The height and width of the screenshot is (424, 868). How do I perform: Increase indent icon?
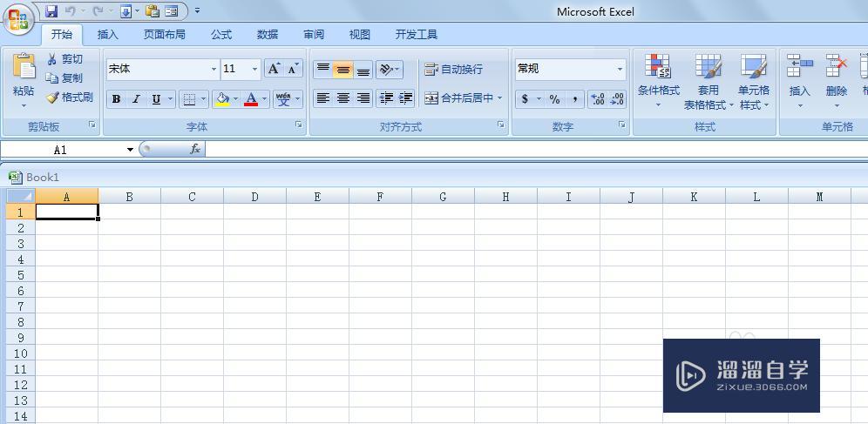pos(406,98)
